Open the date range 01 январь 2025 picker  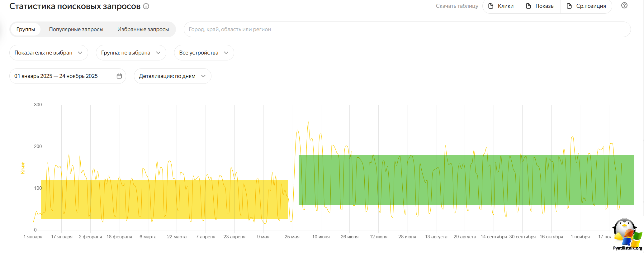click(x=56, y=76)
